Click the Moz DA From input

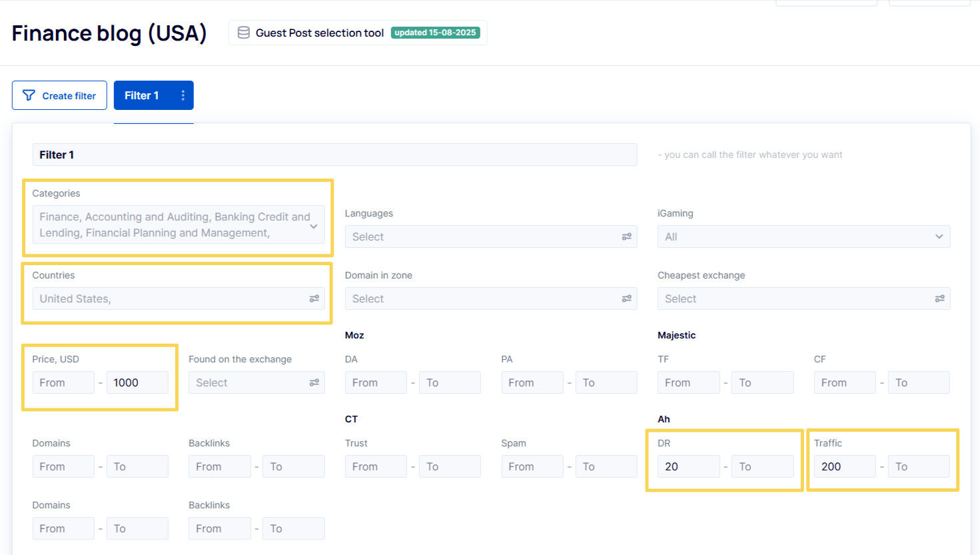(x=375, y=382)
